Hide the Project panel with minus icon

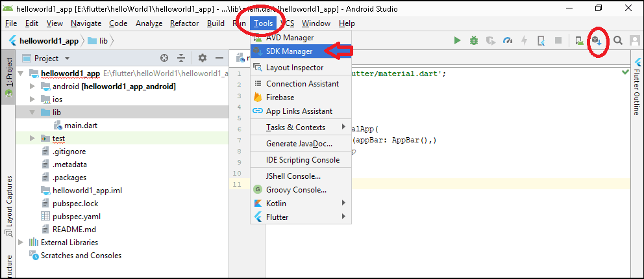click(x=219, y=59)
